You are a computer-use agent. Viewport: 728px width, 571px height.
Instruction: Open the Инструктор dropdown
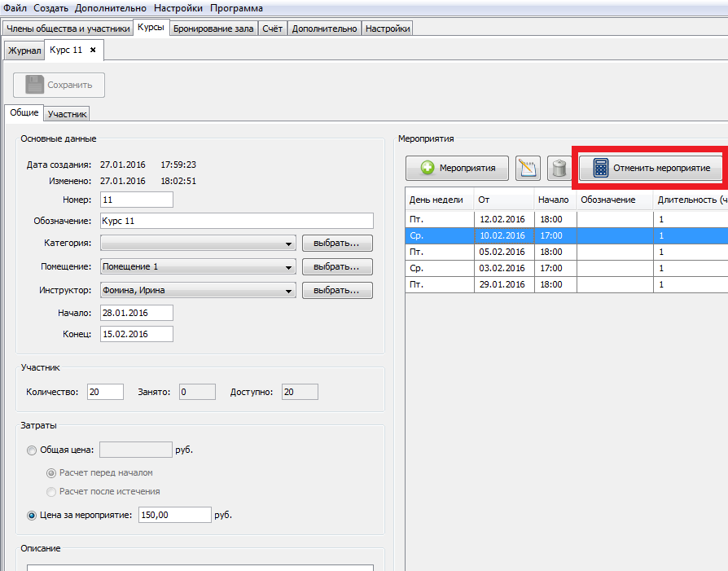198,290
